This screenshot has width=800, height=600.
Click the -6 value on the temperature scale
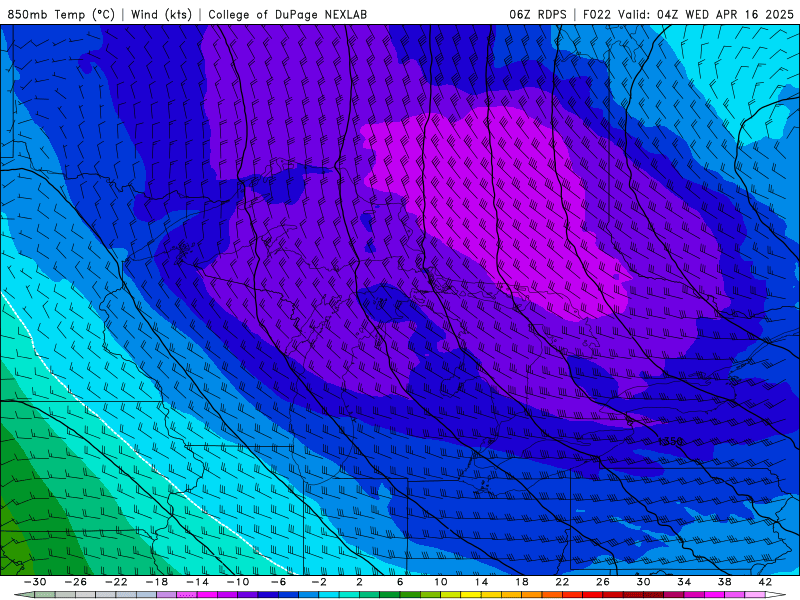coord(279,582)
